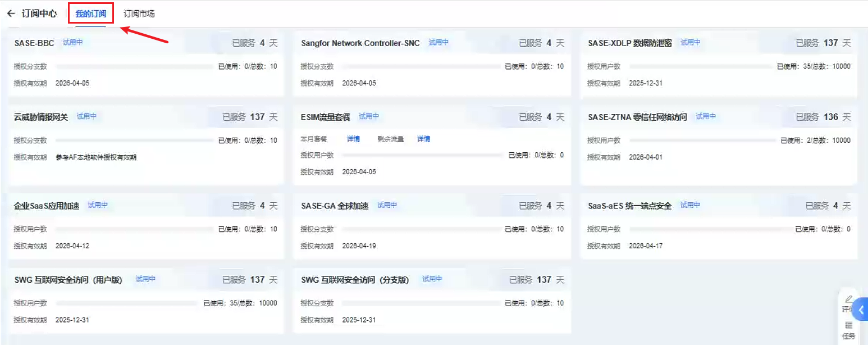
Task: Select the SWG 互联网安全访问 (用户版) title
Action: pyautogui.click(x=68, y=280)
